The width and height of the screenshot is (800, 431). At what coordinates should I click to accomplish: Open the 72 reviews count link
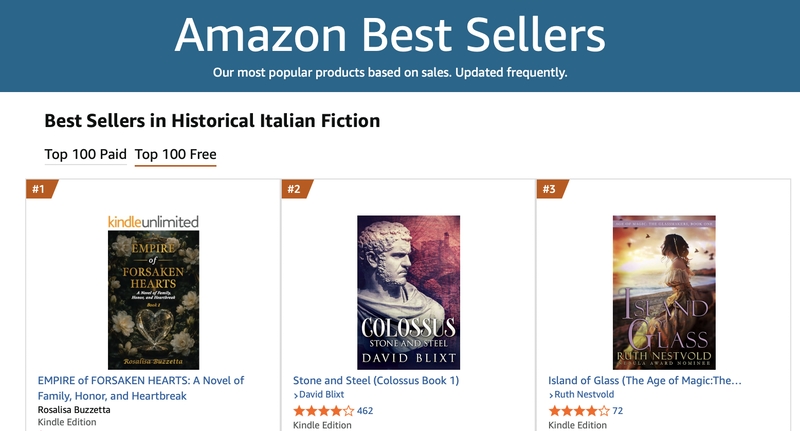point(617,411)
